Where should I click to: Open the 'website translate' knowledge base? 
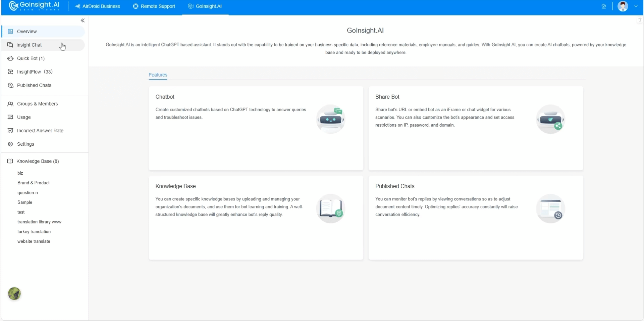coord(34,241)
